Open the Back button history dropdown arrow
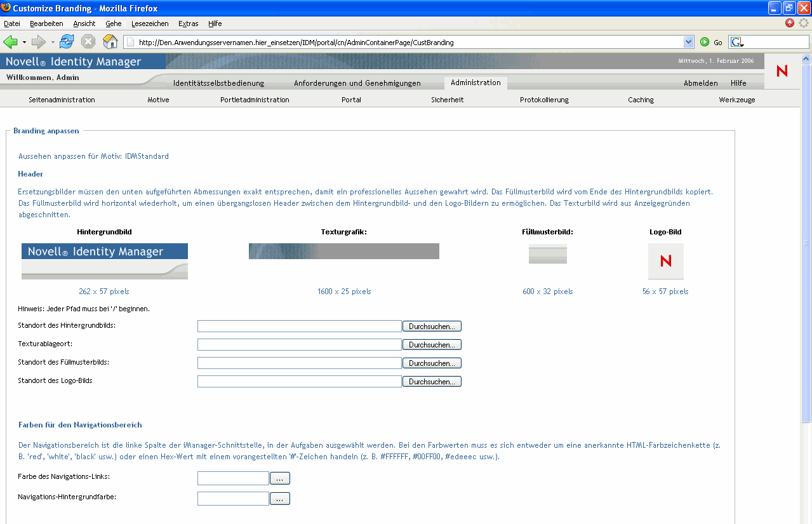The width and height of the screenshot is (812, 524). tap(24, 43)
